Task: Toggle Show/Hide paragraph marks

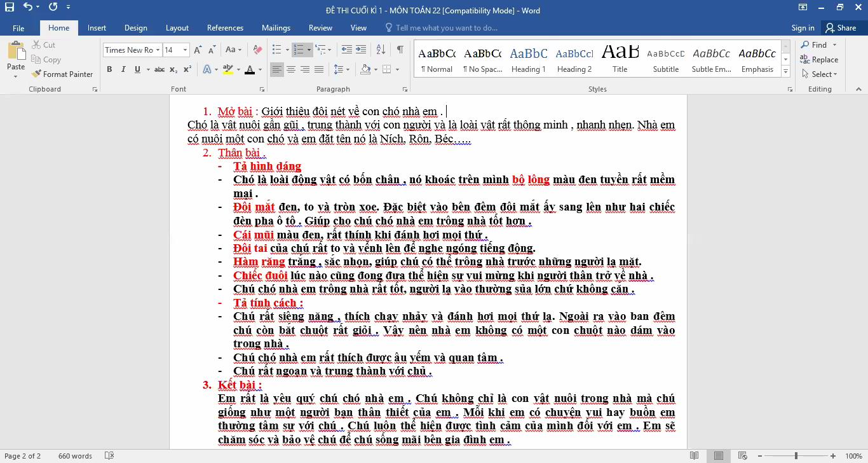Action: tap(400, 50)
